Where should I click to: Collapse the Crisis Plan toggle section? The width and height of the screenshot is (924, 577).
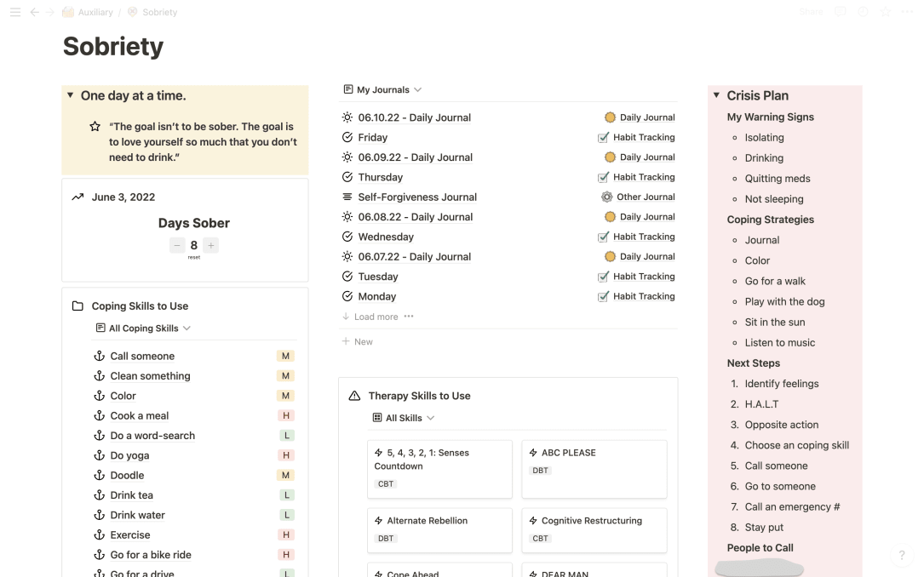click(716, 95)
